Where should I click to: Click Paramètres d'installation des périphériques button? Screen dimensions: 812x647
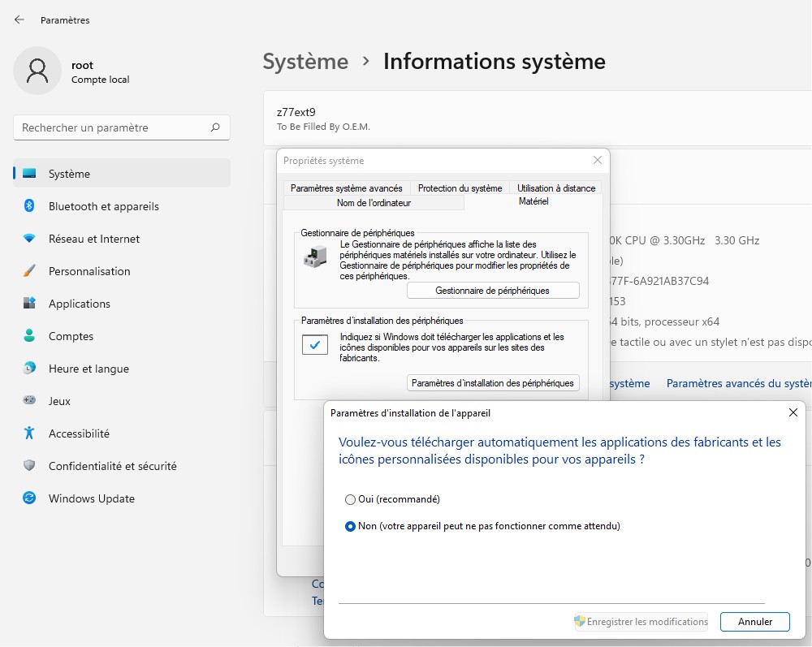(493, 383)
